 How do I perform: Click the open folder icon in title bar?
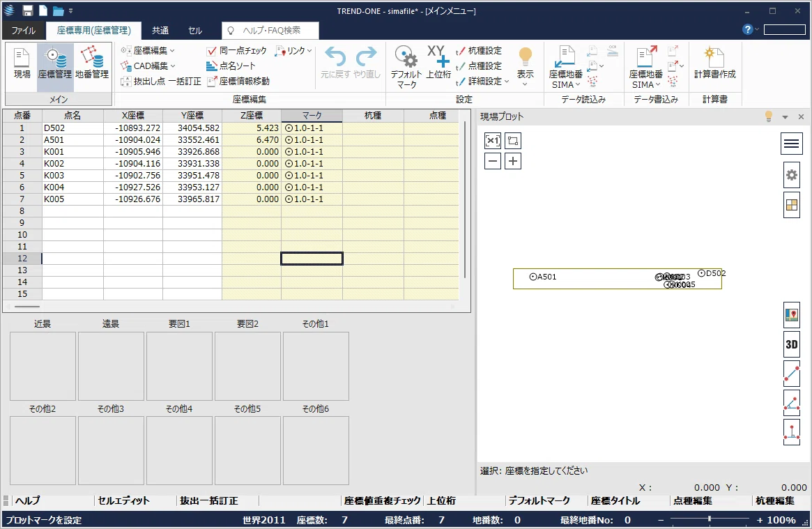pos(58,11)
